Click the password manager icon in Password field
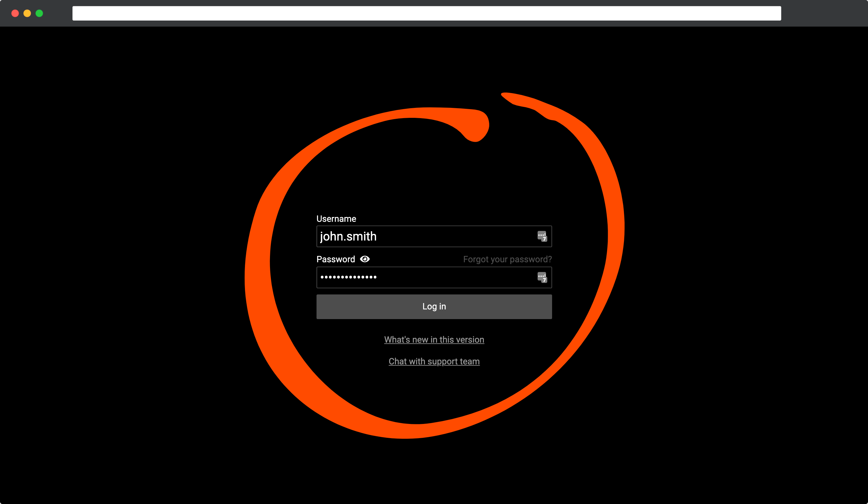Viewport: 868px width, 504px height. click(542, 277)
